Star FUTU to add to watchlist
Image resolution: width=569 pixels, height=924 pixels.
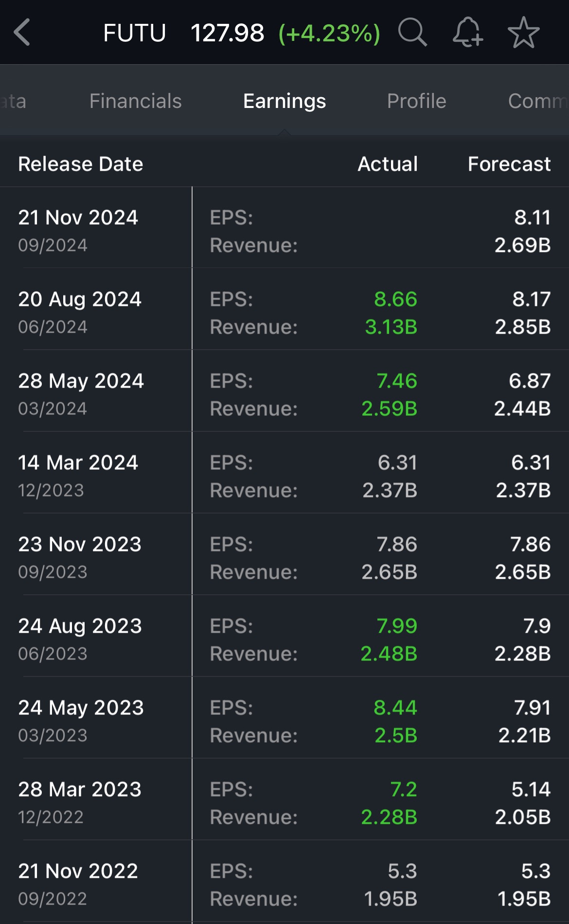click(523, 33)
